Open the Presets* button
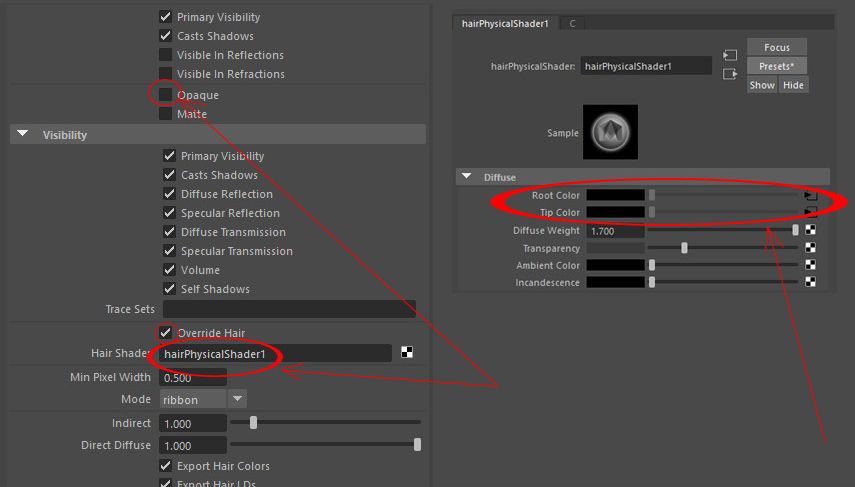 776,66
